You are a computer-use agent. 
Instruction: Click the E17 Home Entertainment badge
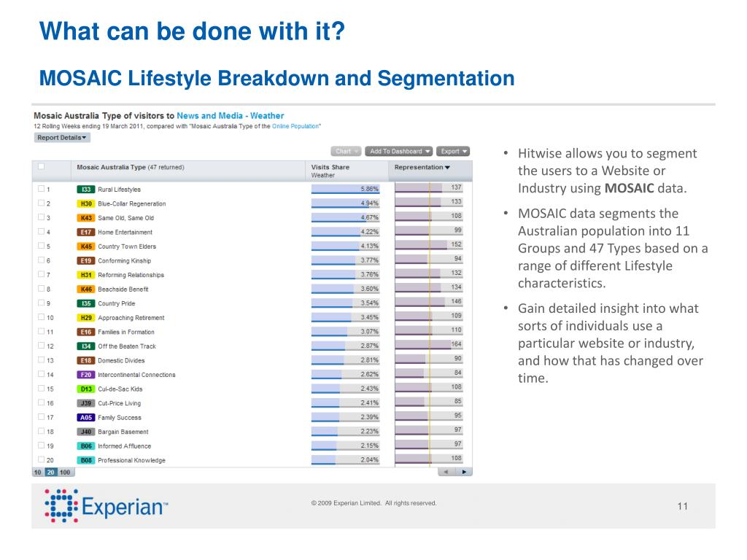(86, 233)
